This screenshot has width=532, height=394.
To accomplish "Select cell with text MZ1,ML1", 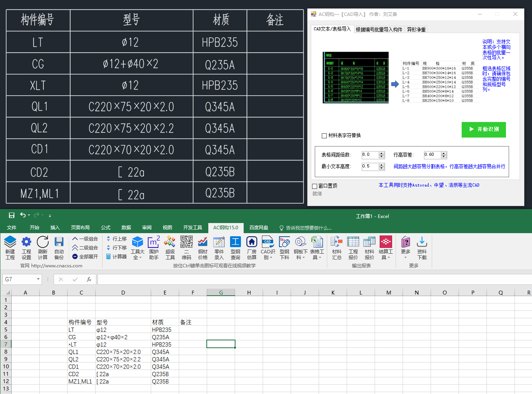I will (81, 382).
